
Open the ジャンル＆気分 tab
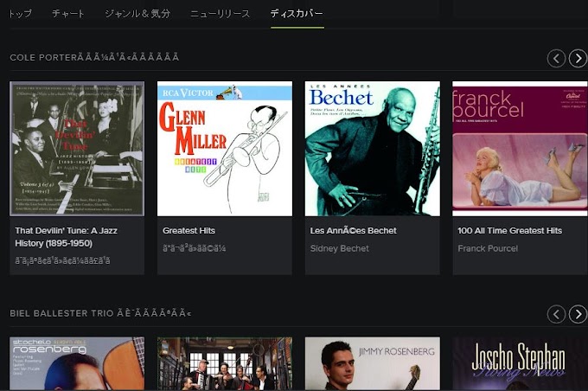(x=137, y=14)
